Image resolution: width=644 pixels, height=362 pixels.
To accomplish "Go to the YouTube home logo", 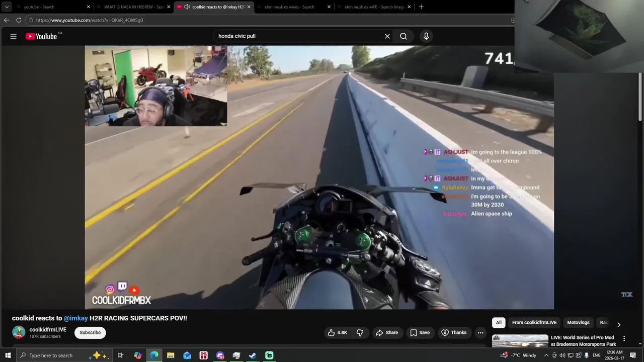I will point(41,36).
